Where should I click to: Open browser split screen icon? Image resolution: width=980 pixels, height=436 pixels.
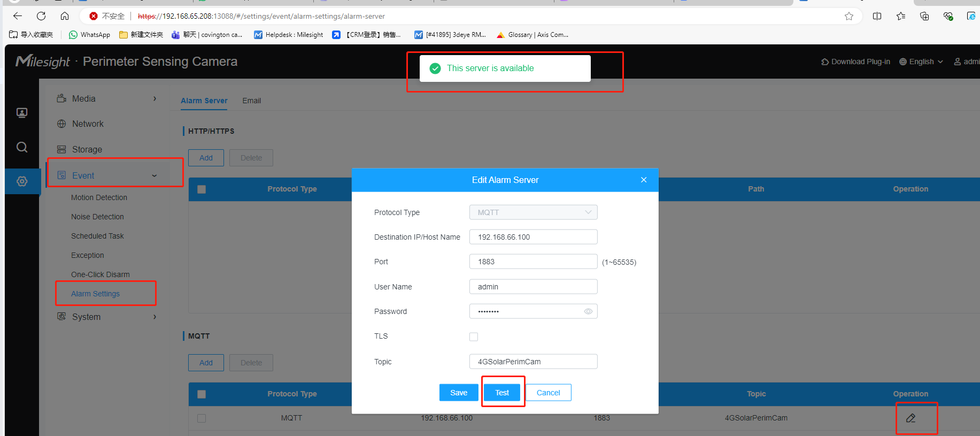click(877, 16)
